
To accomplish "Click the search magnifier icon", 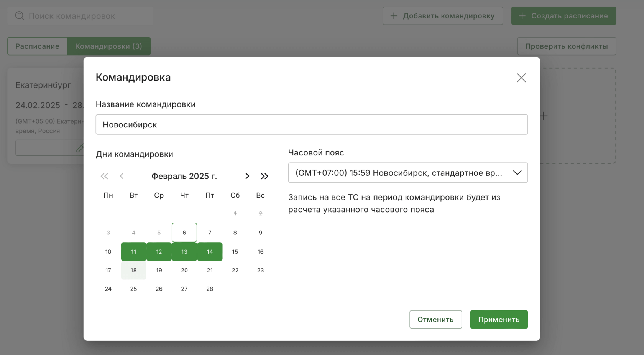I will [20, 16].
